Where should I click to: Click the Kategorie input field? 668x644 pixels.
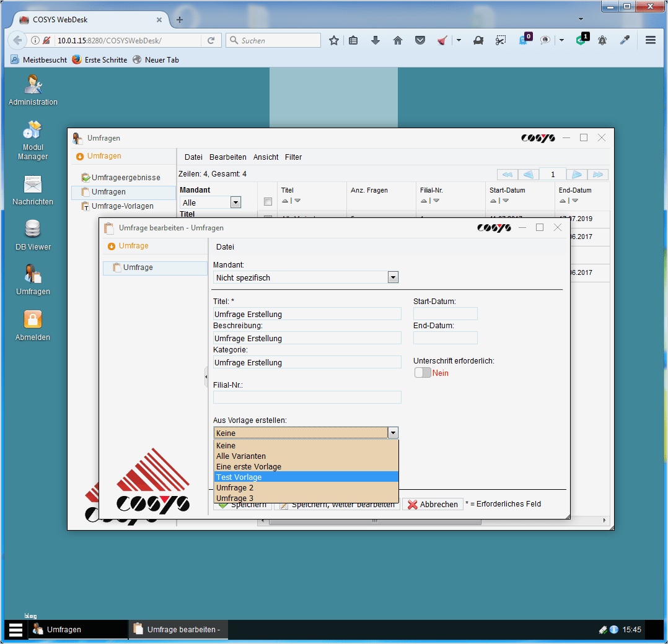(307, 363)
